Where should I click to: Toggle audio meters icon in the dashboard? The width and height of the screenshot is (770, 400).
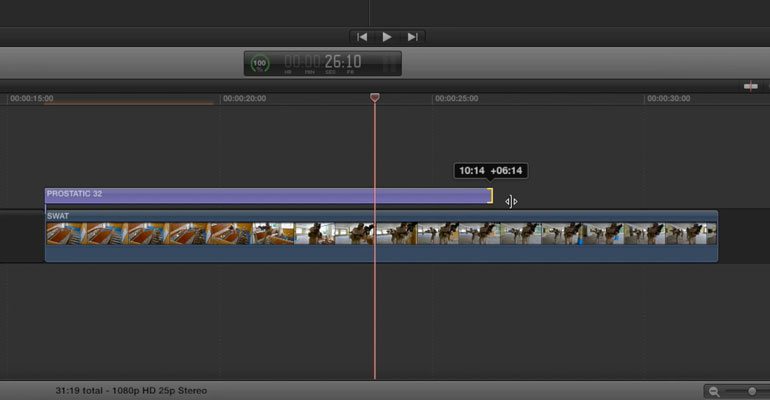coord(390,63)
